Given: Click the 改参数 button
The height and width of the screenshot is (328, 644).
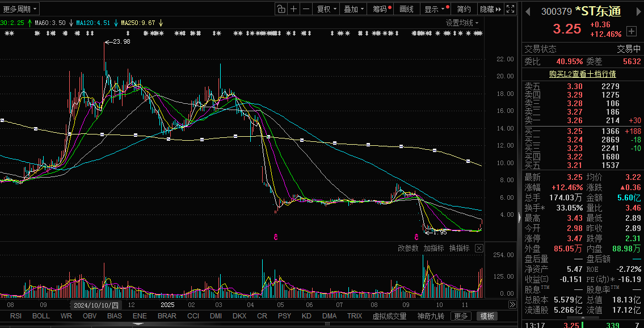Looking at the screenshot, I should coord(408,249).
